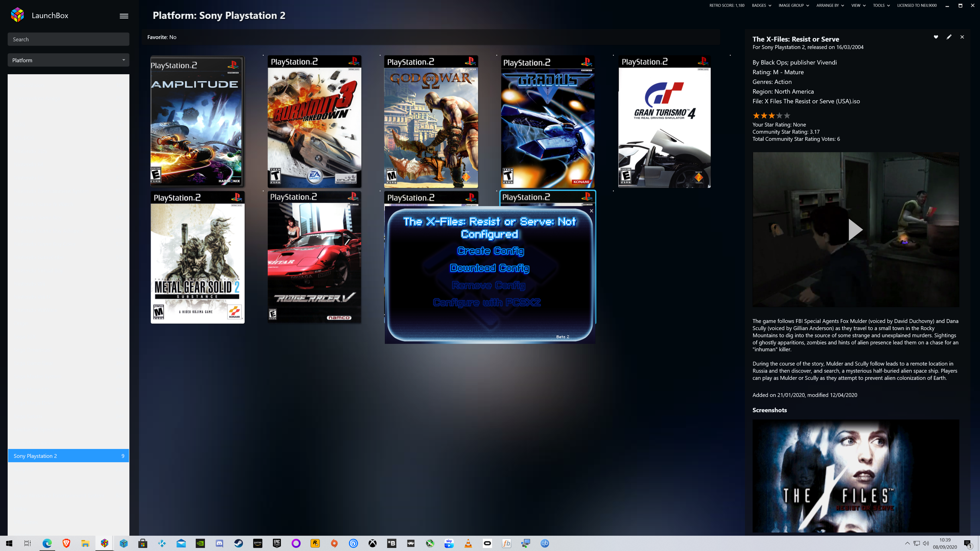Open Sky Go from taskbar
Image resolution: width=980 pixels, height=551 pixels.
pyautogui.click(x=449, y=543)
